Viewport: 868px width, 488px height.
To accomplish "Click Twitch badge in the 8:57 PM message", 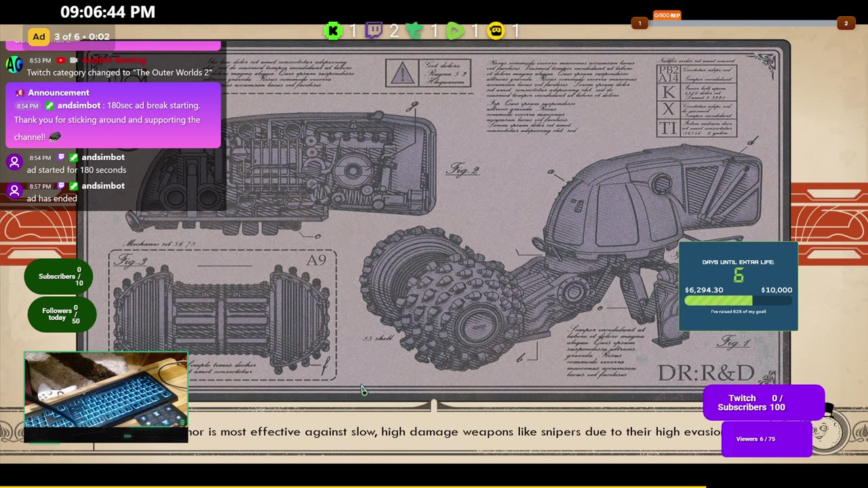I will click(x=62, y=186).
